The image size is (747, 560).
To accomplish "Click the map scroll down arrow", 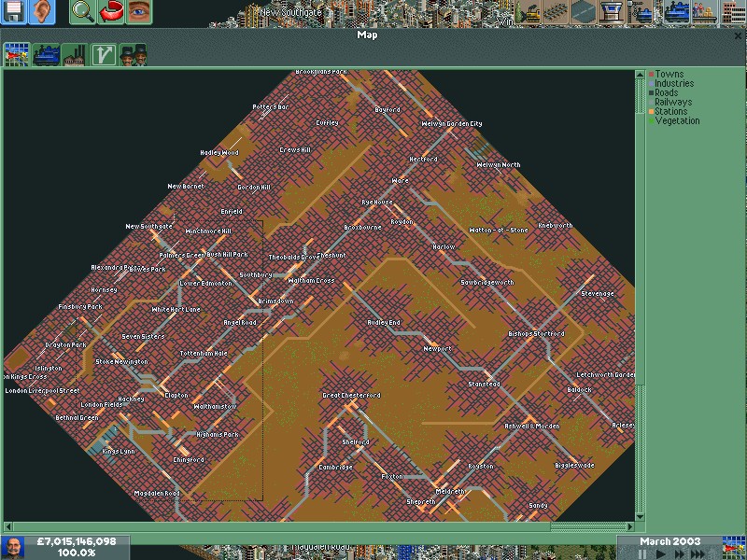I will coord(640,517).
